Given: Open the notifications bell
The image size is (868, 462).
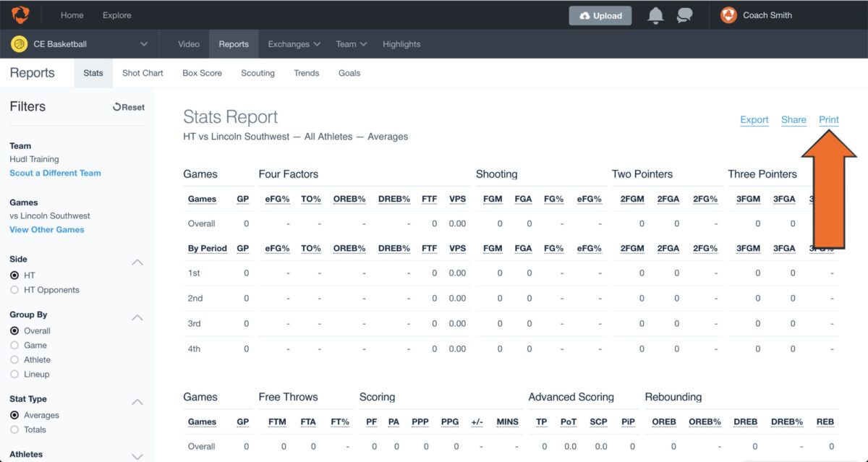Looking at the screenshot, I should click(655, 15).
